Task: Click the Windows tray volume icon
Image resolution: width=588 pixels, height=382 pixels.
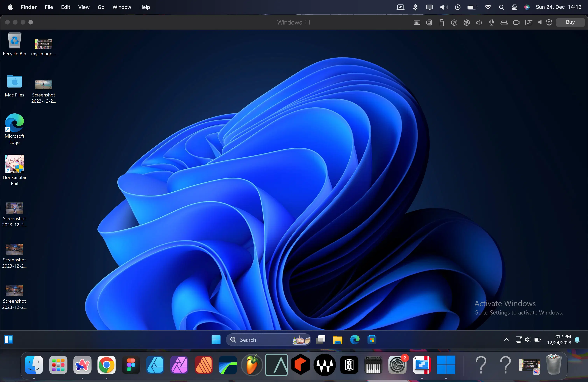Action: point(528,340)
